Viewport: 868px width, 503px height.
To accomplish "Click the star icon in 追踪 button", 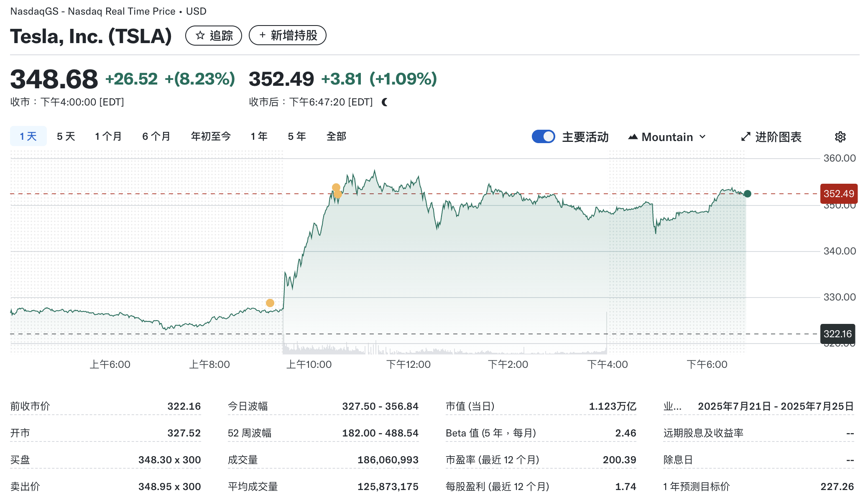I will point(200,36).
